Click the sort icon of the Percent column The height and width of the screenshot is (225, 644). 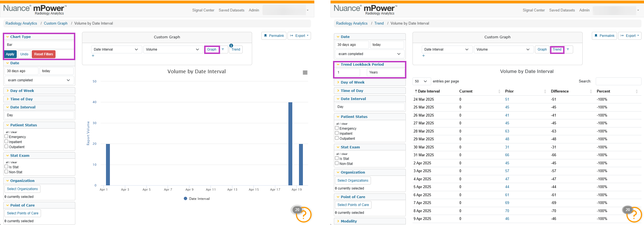(636, 91)
